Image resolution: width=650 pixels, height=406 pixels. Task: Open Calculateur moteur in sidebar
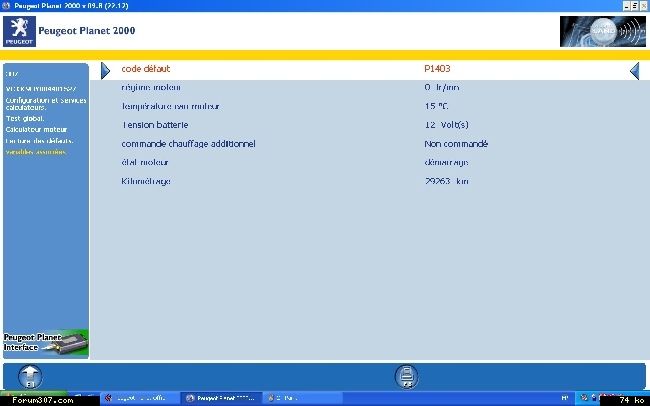pos(36,129)
